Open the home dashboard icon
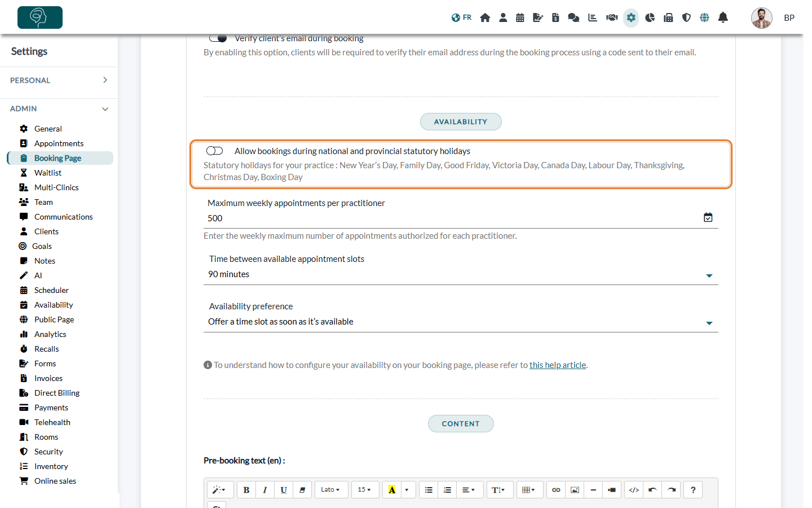 click(485, 17)
